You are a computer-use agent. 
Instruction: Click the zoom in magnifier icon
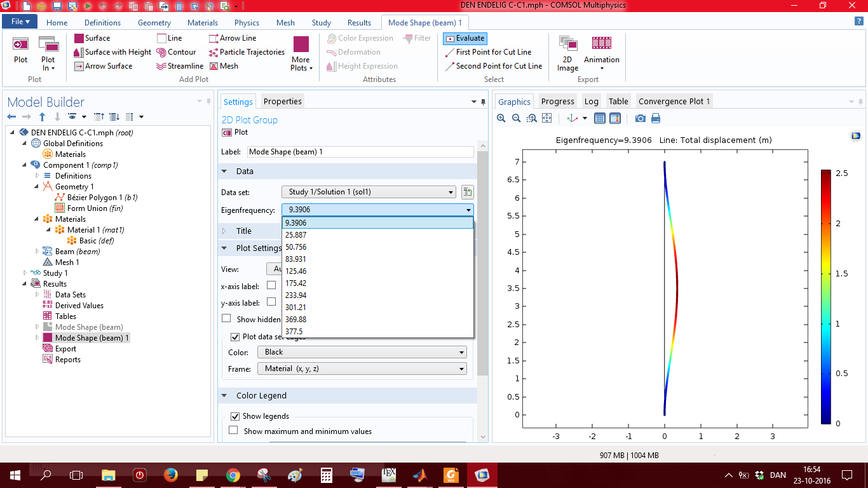click(x=501, y=118)
